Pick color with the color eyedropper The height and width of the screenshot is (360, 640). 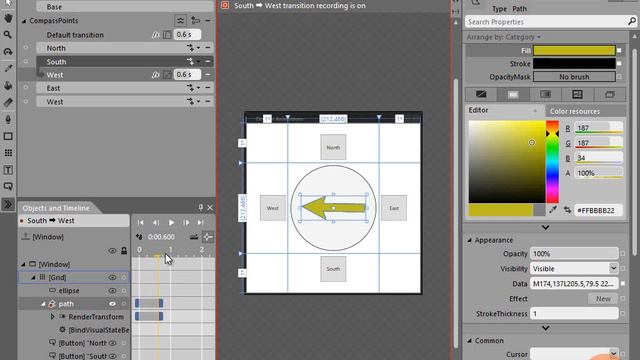coord(553,210)
